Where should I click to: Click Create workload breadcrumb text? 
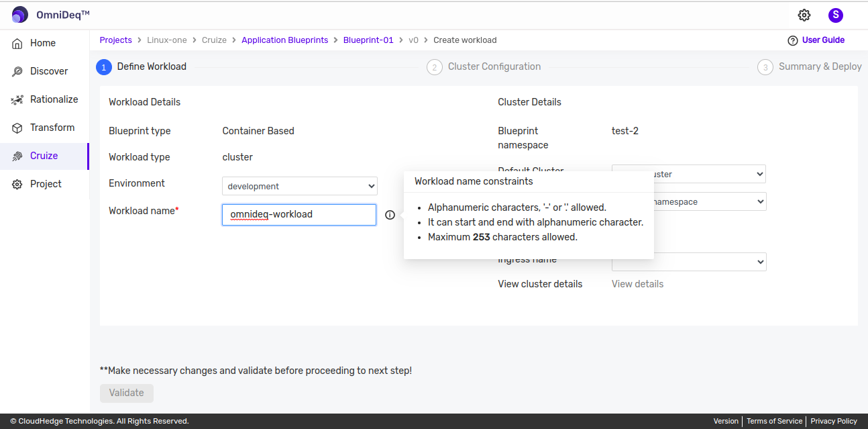tap(465, 40)
